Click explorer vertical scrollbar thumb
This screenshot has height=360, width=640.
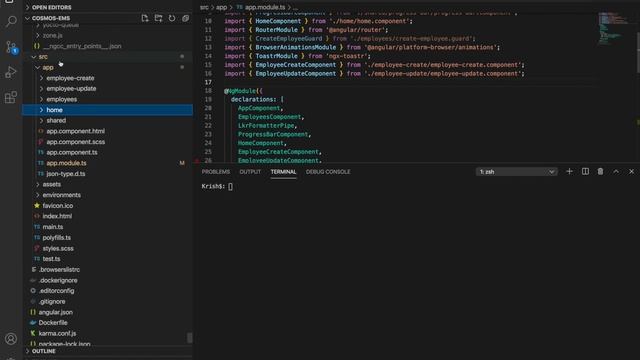point(190,338)
